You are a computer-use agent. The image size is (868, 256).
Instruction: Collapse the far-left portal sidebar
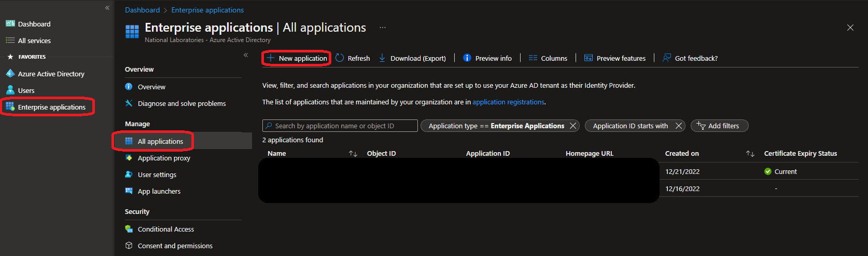107,8
